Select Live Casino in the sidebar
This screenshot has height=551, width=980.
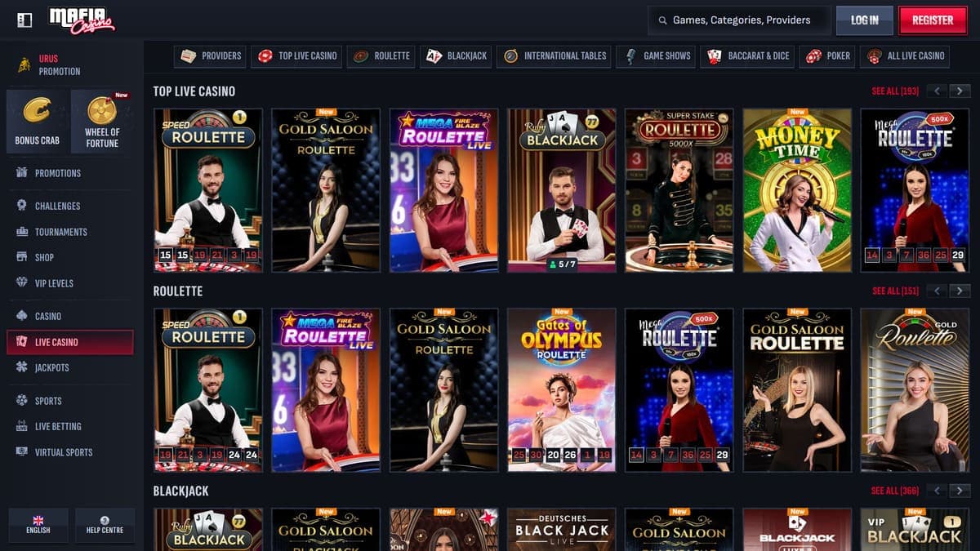[69, 342]
